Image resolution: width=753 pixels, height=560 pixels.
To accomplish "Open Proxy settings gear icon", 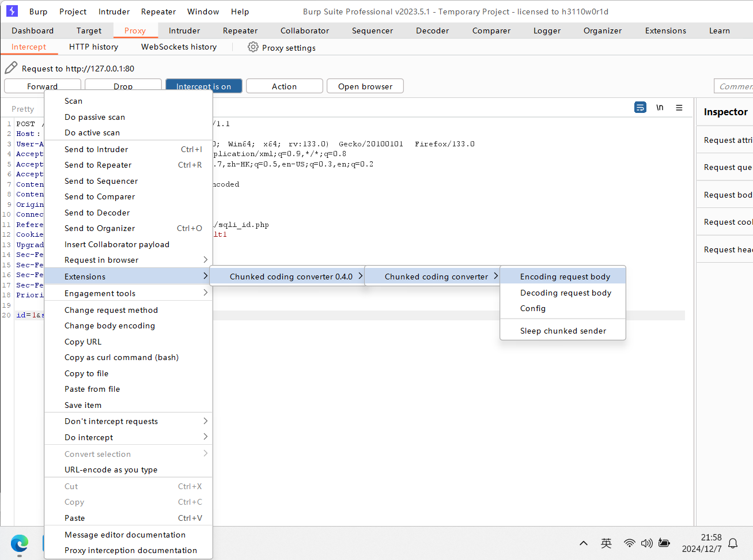I will tap(253, 47).
